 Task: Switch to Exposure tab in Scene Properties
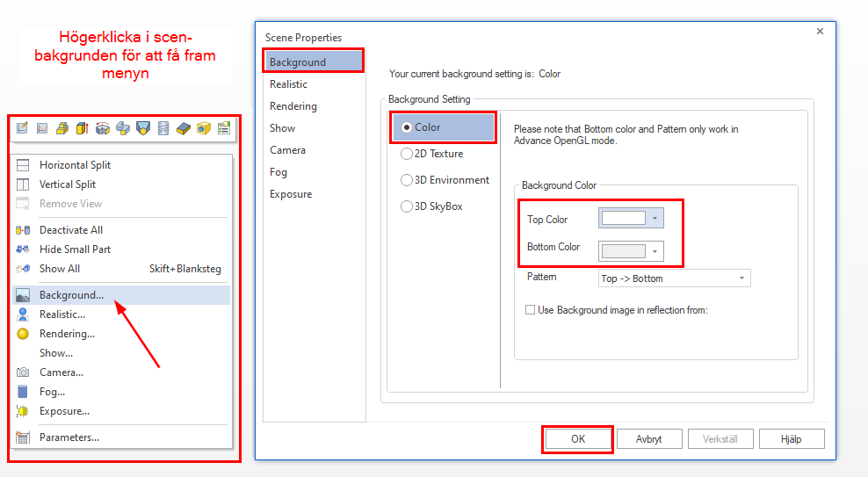pos(314,194)
